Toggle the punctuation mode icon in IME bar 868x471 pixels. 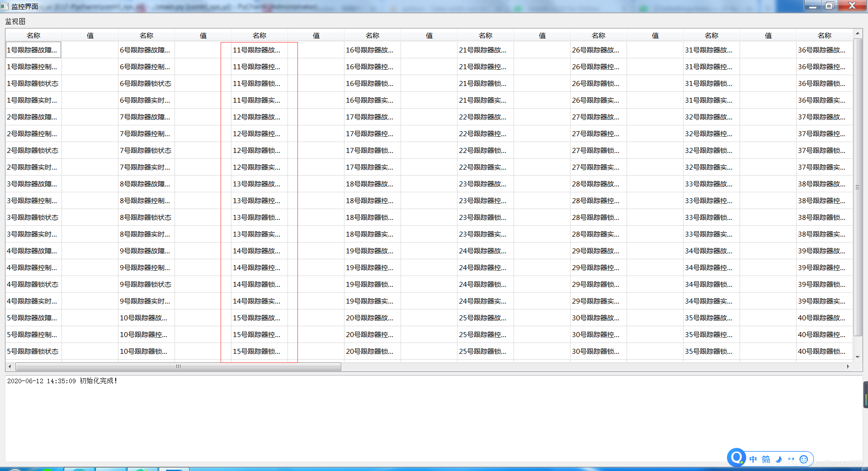point(791,459)
